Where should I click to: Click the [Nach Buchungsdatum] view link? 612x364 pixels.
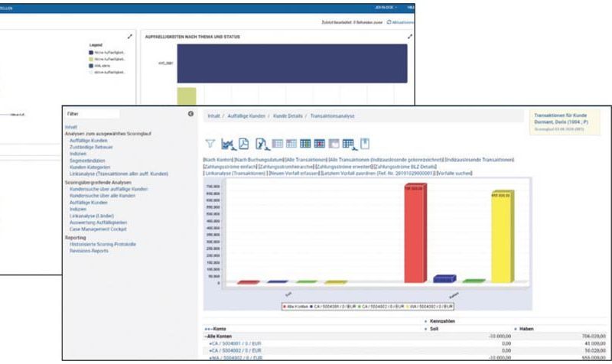[259, 160]
